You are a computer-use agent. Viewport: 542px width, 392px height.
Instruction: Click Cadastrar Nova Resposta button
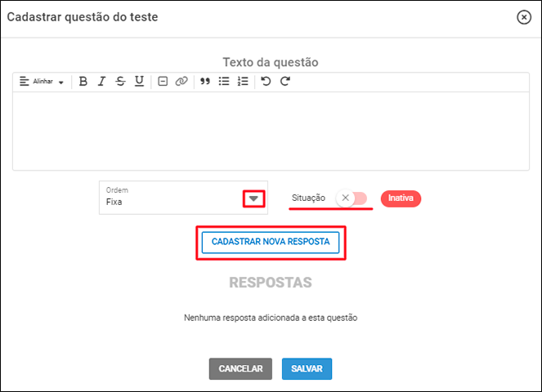pyautogui.click(x=271, y=243)
